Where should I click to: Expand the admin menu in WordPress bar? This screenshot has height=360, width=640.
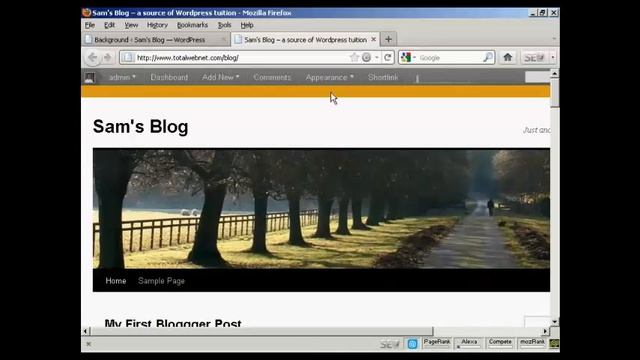click(x=122, y=77)
